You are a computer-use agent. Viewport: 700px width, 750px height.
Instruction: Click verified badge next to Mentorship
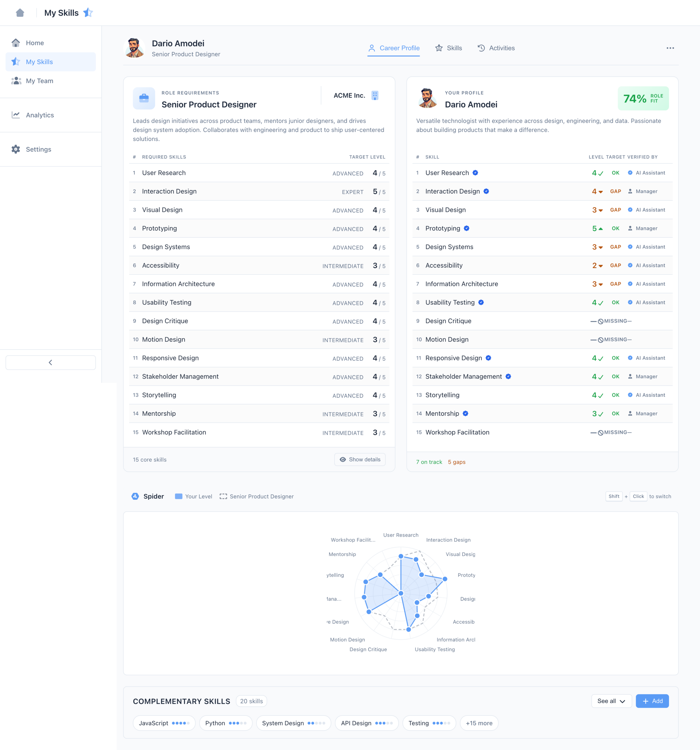point(466,413)
